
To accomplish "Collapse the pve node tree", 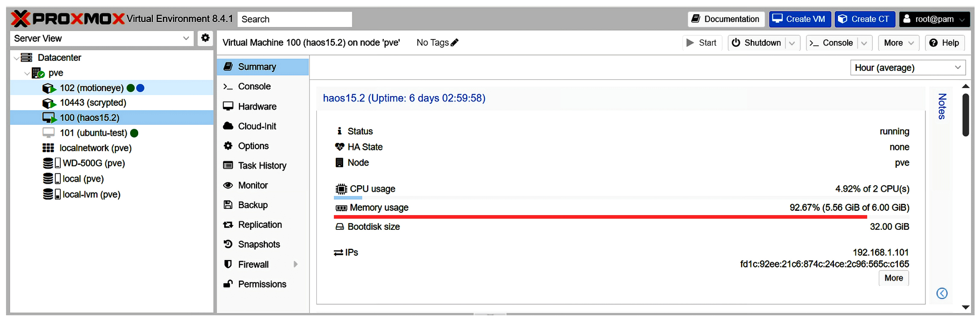I will pyautogui.click(x=27, y=73).
